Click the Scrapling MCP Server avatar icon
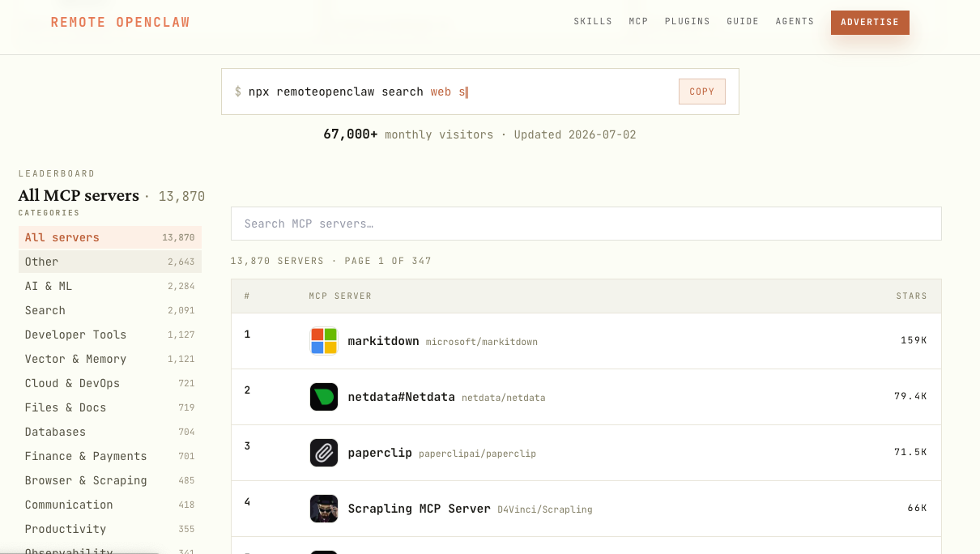The image size is (980, 554). coord(324,509)
